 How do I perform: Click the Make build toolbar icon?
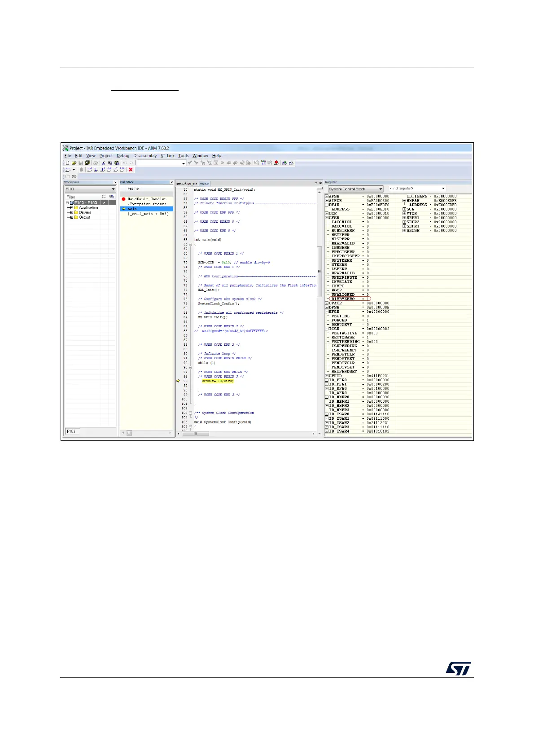(263, 163)
